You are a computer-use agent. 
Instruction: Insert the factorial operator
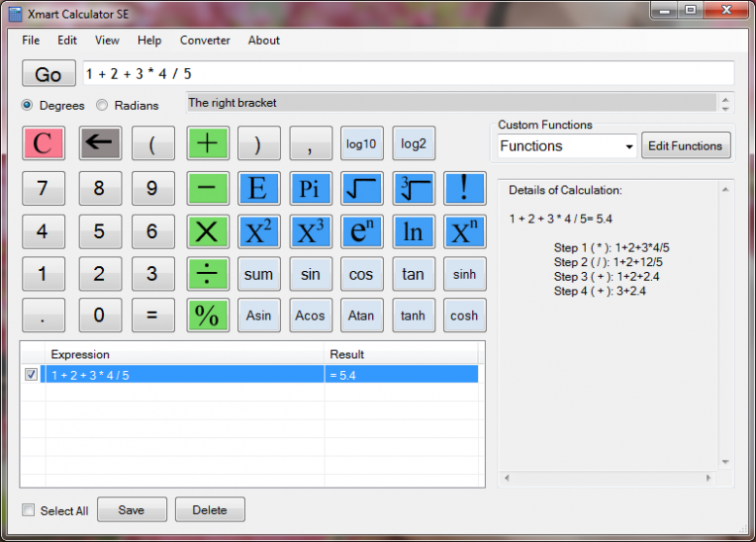464,187
